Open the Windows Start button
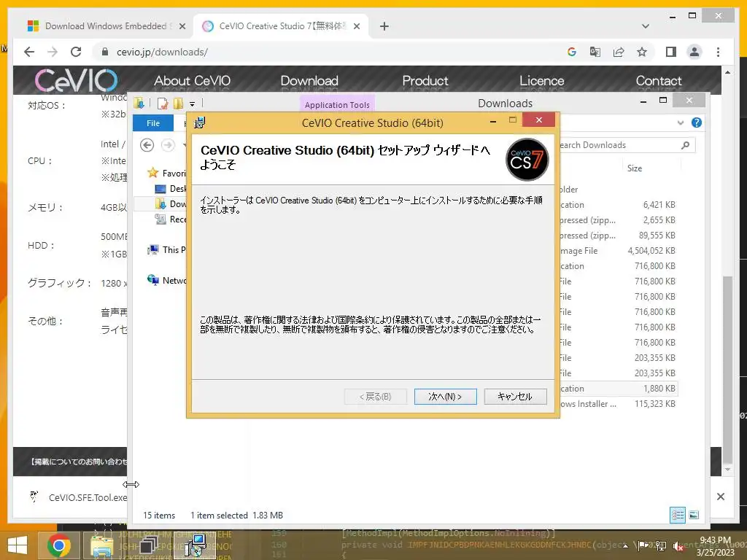The width and height of the screenshot is (747, 560). 18,545
